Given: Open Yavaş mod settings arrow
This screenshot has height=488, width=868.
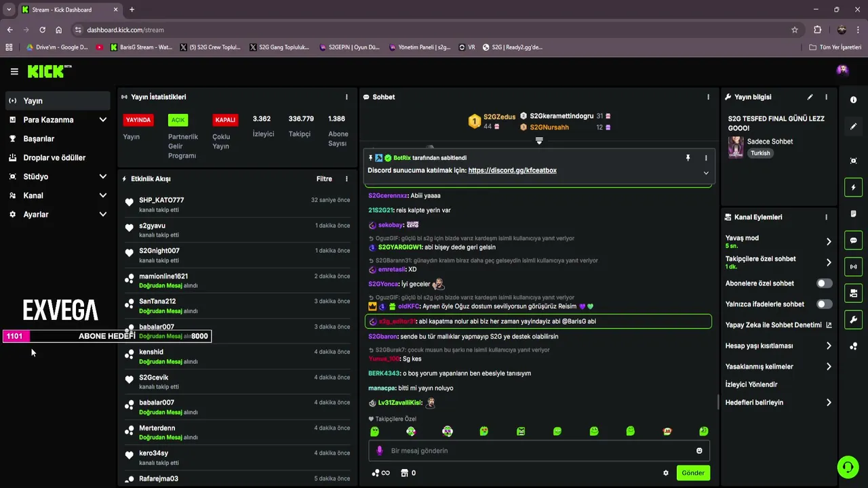Looking at the screenshot, I should [x=829, y=241].
